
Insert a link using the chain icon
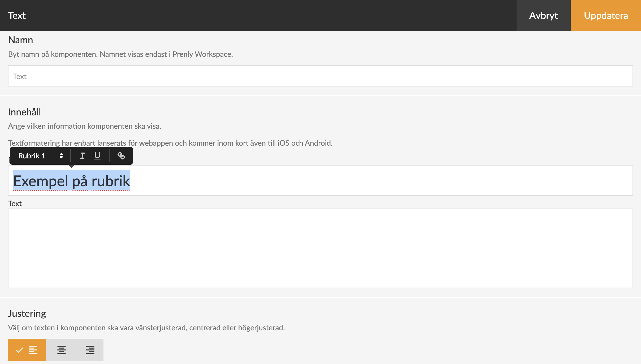pyautogui.click(x=121, y=156)
